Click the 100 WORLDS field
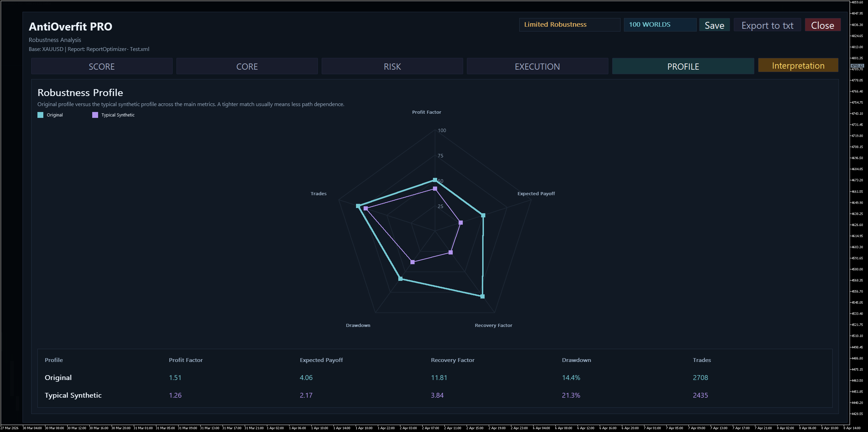868x432 pixels. click(x=660, y=25)
